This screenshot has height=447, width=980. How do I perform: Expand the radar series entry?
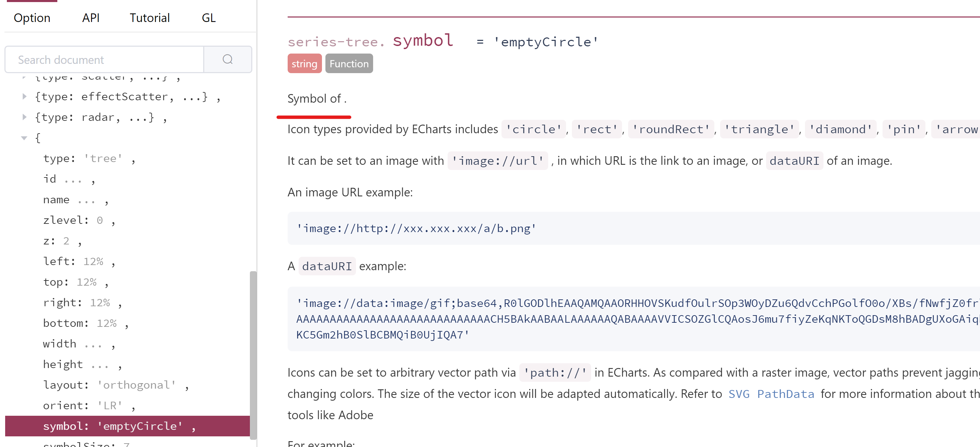coord(24,117)
